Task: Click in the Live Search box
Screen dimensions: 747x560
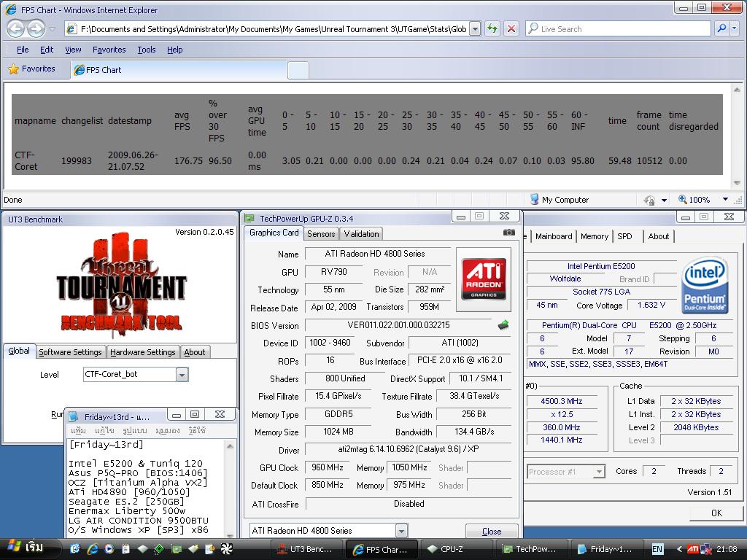Action: [618, 28]
